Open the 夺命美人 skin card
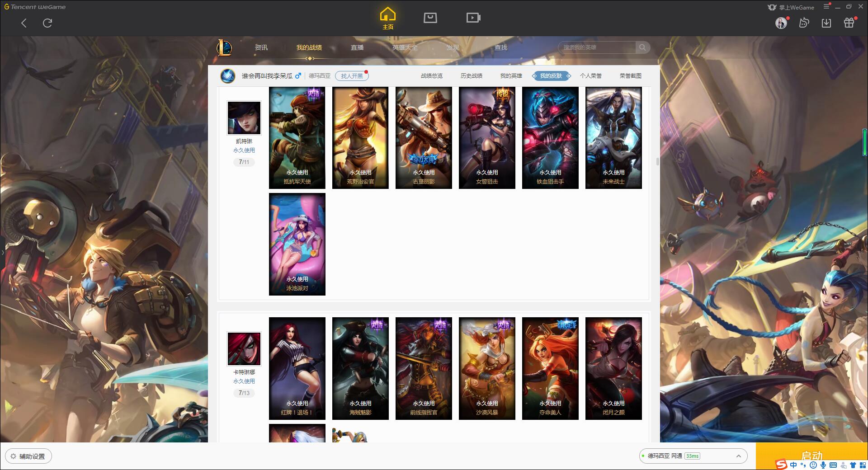This screenshot has height=470, width=868. [x=550, y=368]
